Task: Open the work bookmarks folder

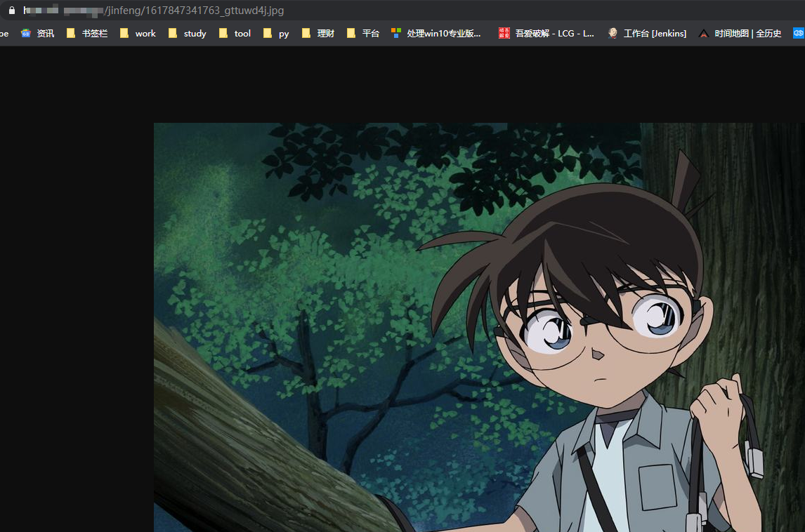Action: [138, 33]
